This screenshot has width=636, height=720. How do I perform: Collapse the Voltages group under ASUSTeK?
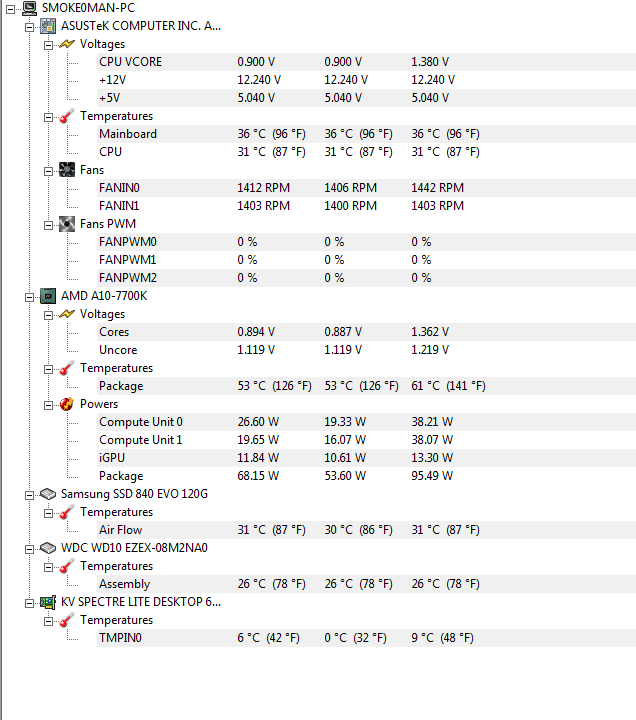(x=48, y=45)
